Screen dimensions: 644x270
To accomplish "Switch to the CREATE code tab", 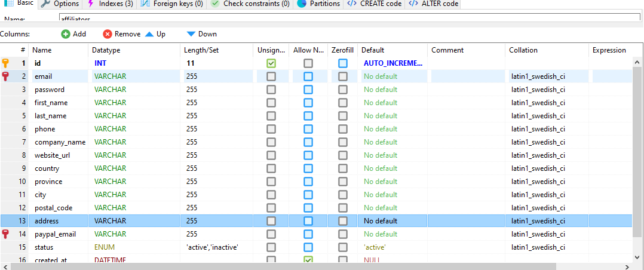I will [x=375, y=4].
